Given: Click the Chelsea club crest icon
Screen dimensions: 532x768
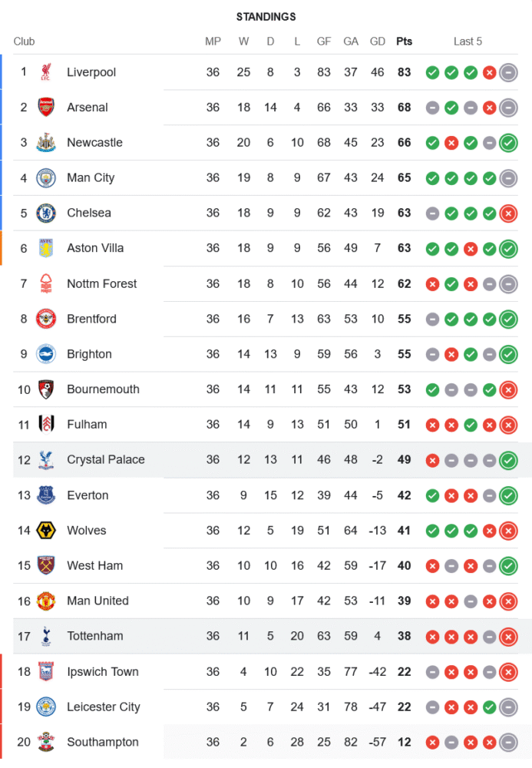Looking at the screenshot, I should 46,214.
